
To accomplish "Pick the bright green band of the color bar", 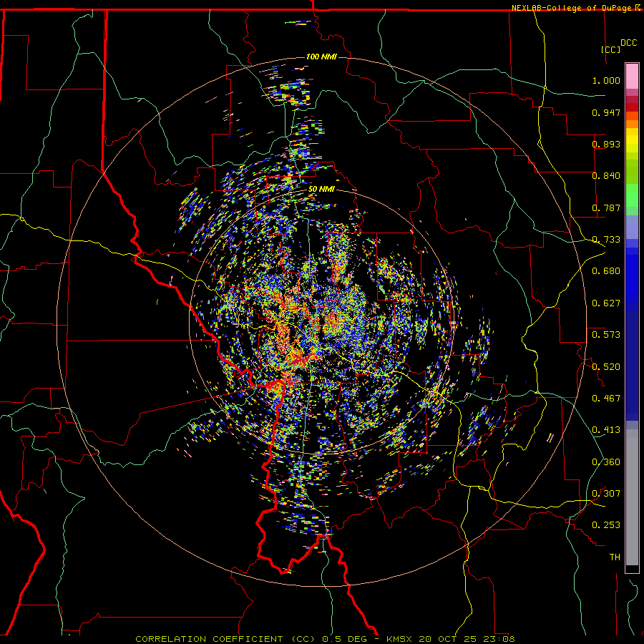I will (x=632, y=195).
